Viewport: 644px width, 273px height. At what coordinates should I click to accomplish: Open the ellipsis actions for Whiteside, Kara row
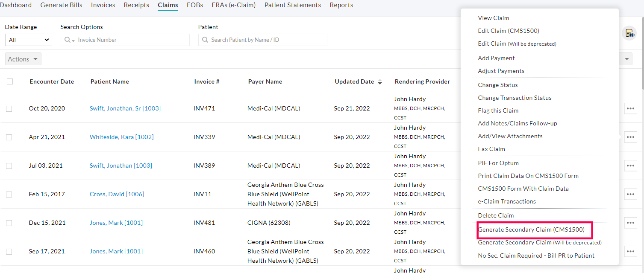coord(630,137)
